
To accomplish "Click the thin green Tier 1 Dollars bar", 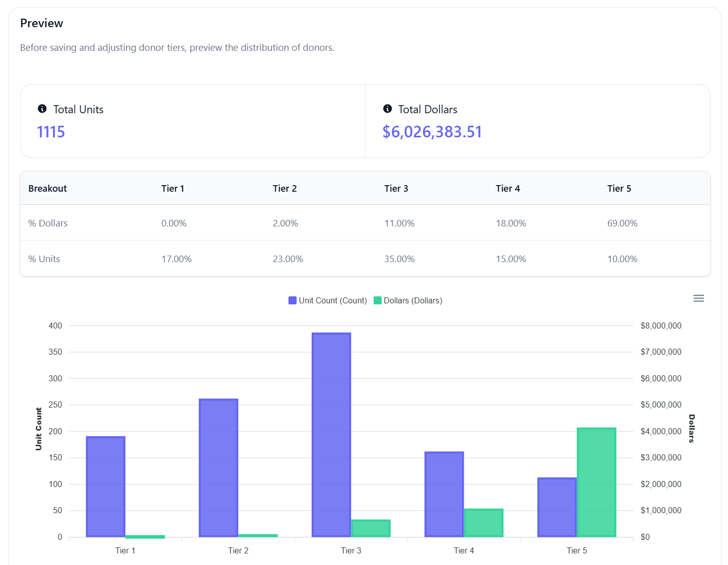I will pos(145,537).
